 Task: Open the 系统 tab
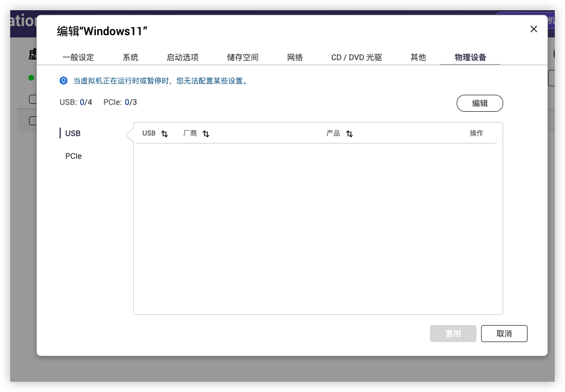click(130, 57)
